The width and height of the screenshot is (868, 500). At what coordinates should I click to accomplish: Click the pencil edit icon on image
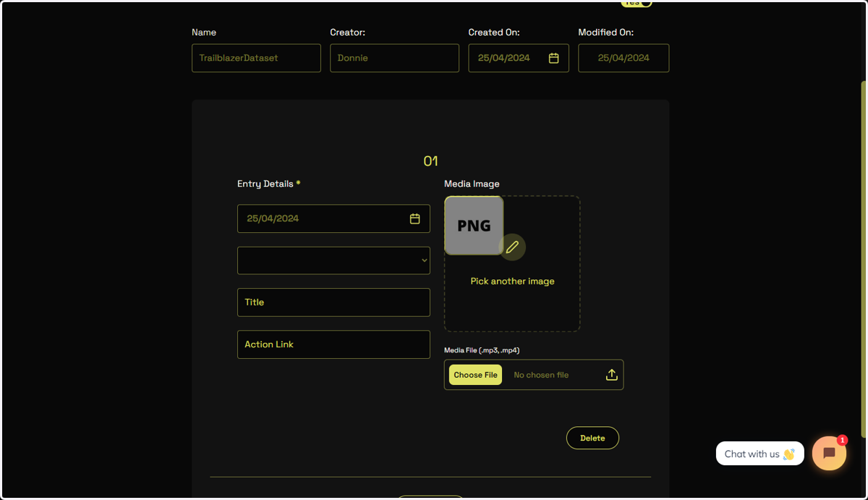(512, 247)
